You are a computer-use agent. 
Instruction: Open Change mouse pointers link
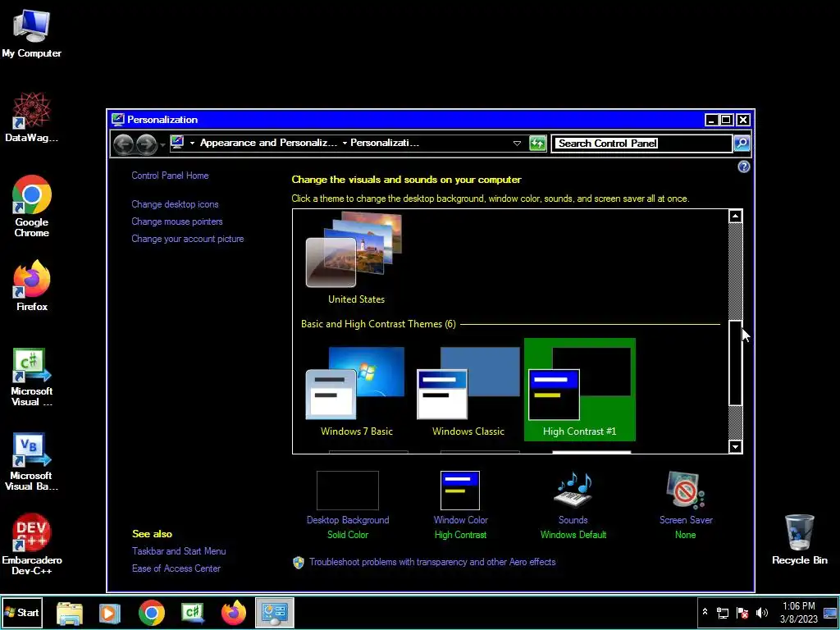177,221
